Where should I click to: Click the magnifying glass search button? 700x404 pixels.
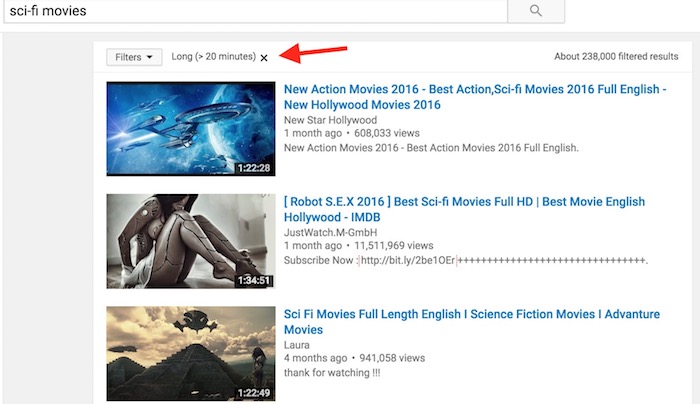pos(535,11)
